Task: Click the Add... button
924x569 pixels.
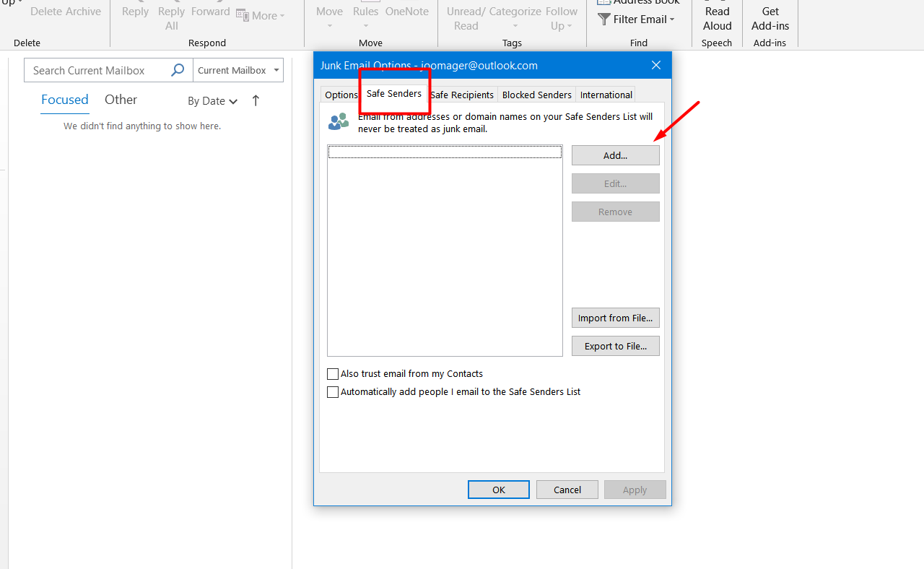Action: 615,155
